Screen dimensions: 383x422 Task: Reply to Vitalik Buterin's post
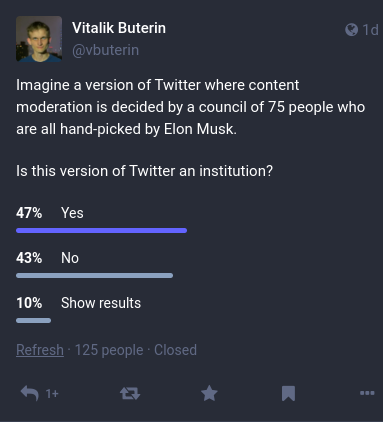coord(30,393)
